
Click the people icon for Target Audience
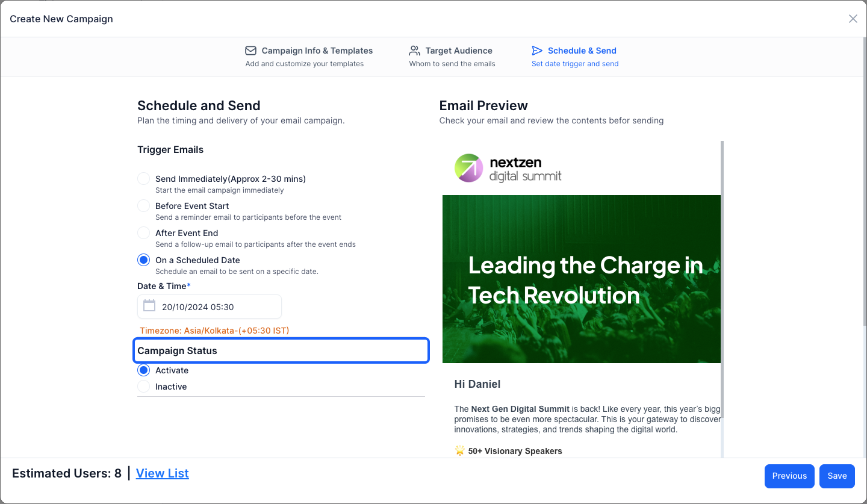point(415,51)
